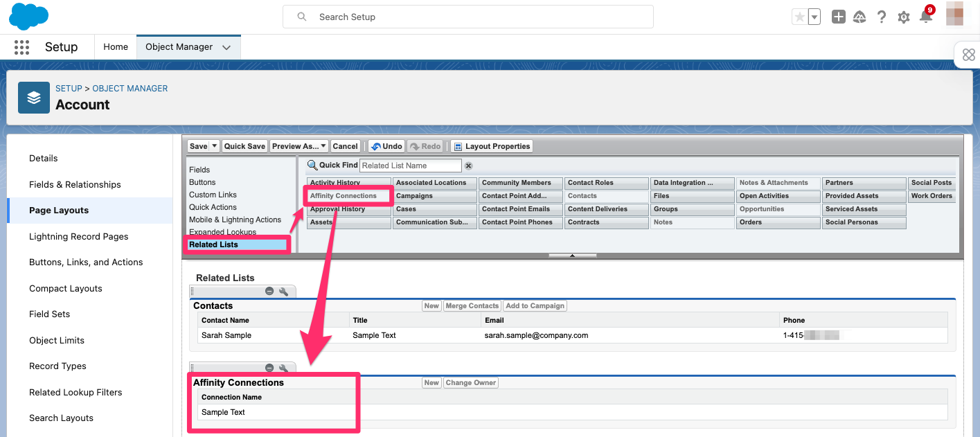Switch to the Home tab
This screenshot has width=980, height=437.
pyautogui.click(x=115, y=47)
